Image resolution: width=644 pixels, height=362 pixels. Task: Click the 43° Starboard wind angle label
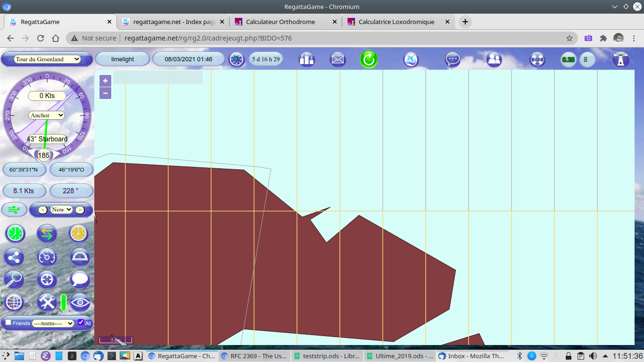point(47,139)
